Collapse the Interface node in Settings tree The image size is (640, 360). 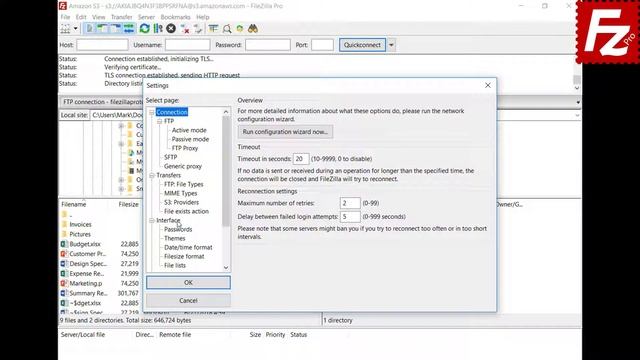point(151,220)
